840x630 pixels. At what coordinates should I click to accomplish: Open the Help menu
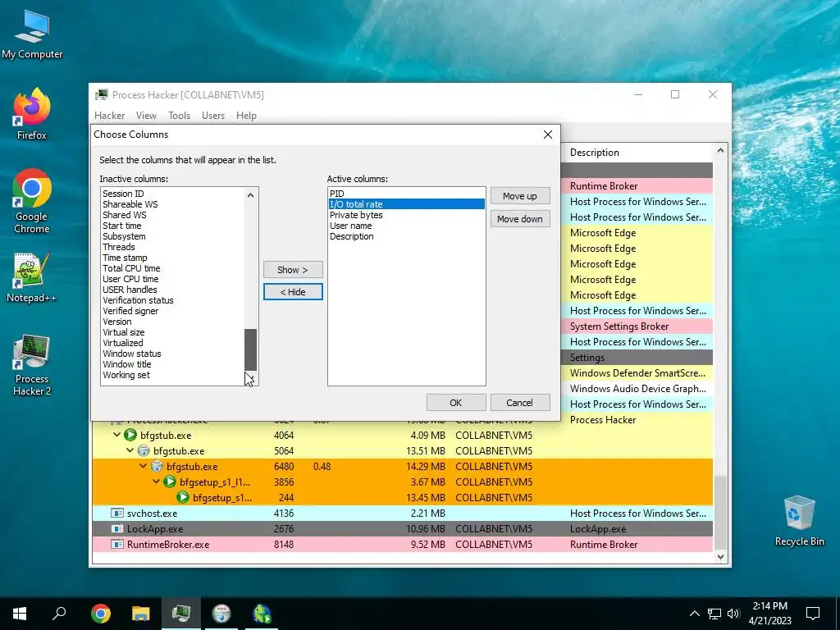(x=246, y=115)
